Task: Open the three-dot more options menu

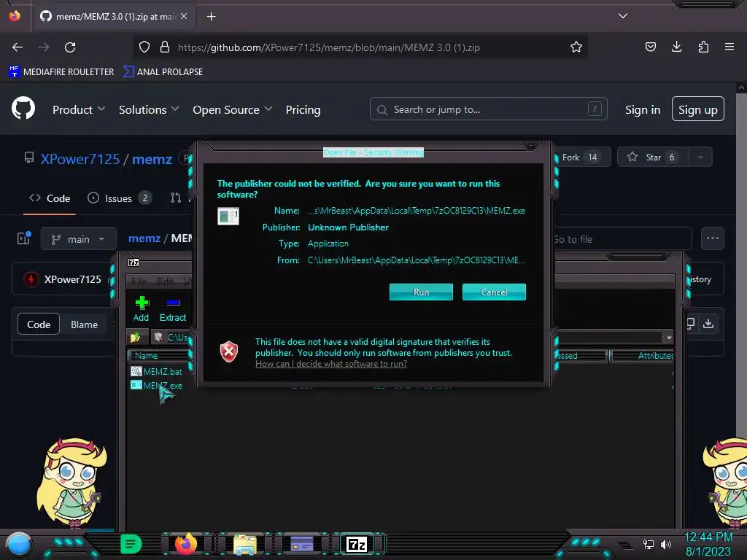Action: pos(712,238)
